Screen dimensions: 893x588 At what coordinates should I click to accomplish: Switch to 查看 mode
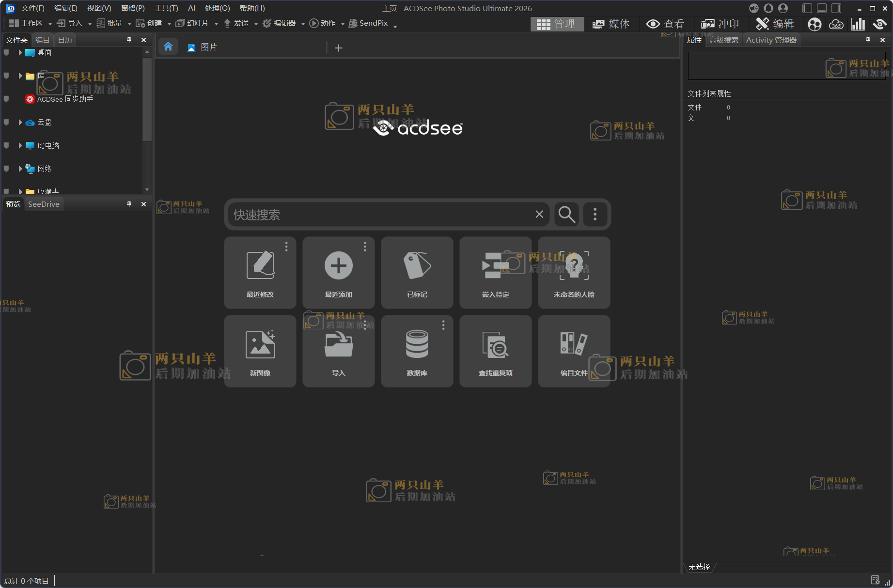point(665,24)
